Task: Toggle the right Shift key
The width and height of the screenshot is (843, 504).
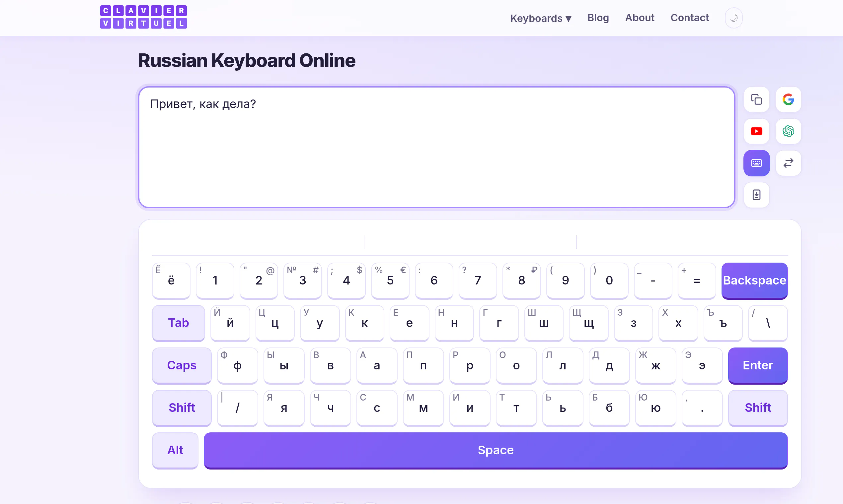Action: point(758,408)
